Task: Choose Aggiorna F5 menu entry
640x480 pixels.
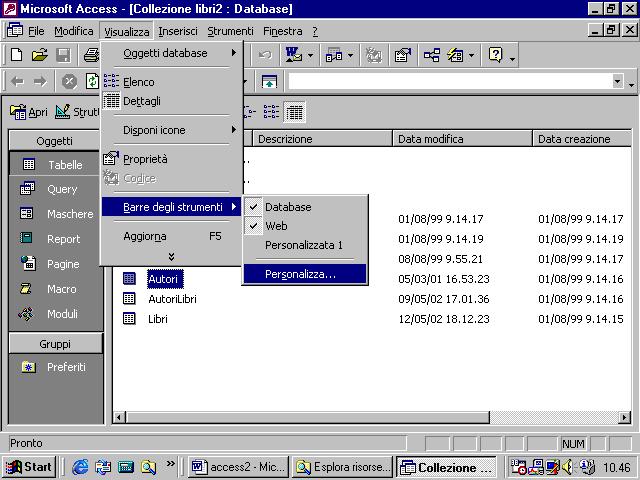Action: [x=171, y=236]
